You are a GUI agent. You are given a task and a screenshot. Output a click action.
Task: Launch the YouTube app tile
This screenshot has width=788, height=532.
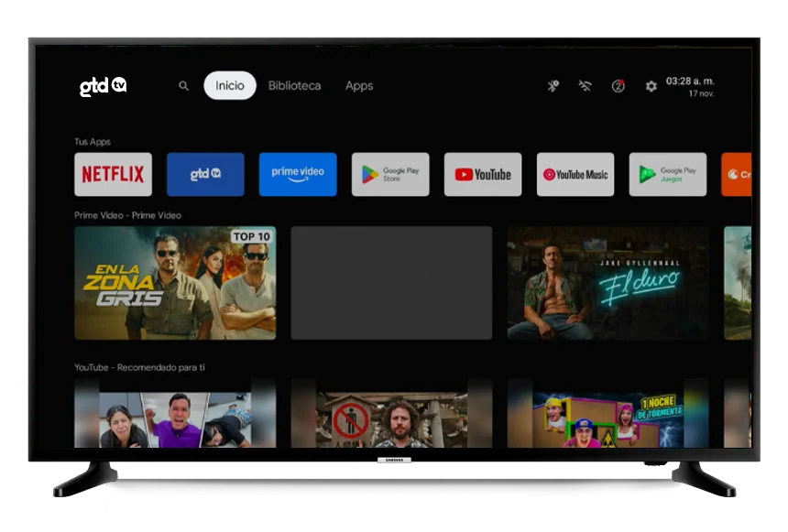tap(483, 174)
